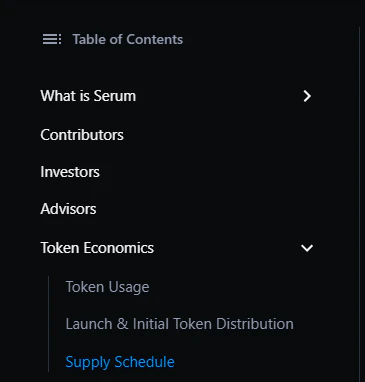Screen dimensions: 365x382
Task: Click the Table of Contents list icon
Action: pyautogui.click(x=52, y=39)
